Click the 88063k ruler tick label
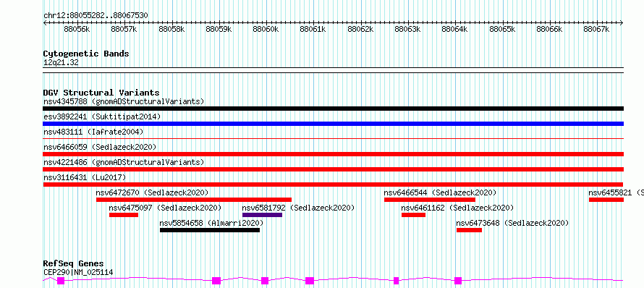The image size is (644, 288). click(408, 29)
